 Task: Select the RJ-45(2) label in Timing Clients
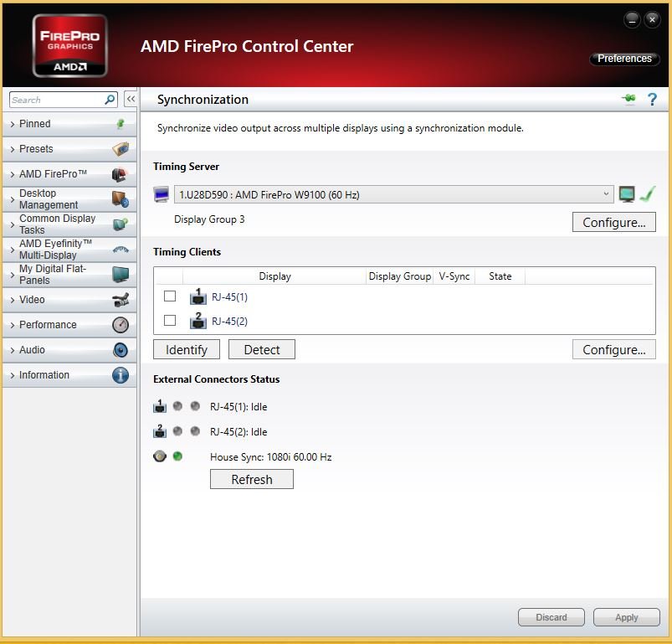pyautogui.click(x=229, y=321)
